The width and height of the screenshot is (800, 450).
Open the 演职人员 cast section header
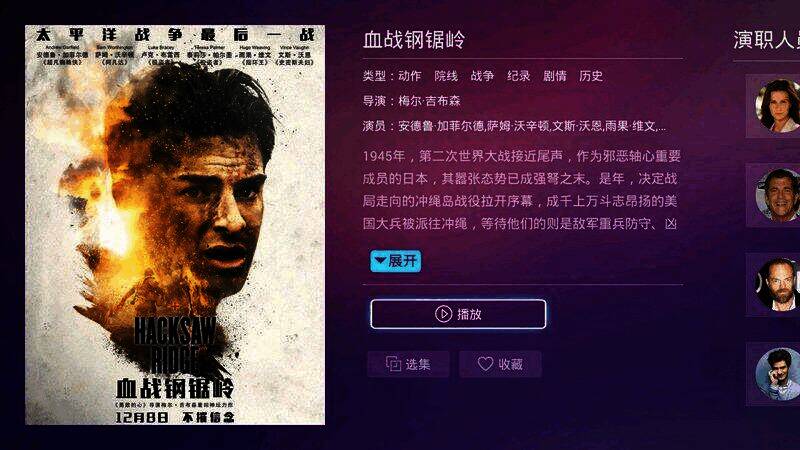tap(766, 40)
